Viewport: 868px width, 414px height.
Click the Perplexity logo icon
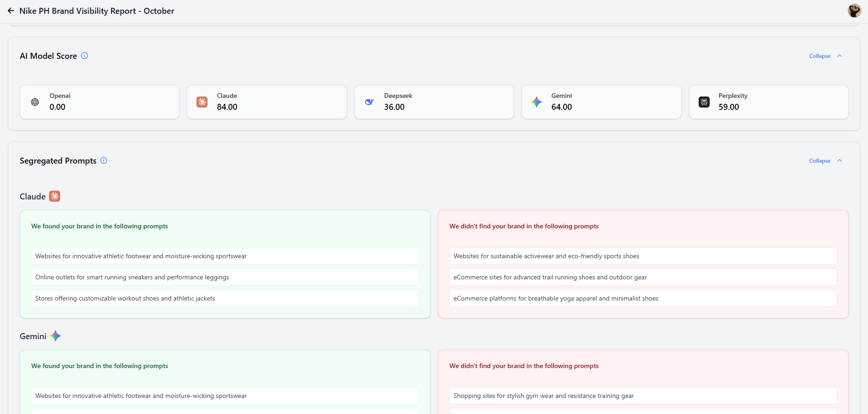[704, 102]
